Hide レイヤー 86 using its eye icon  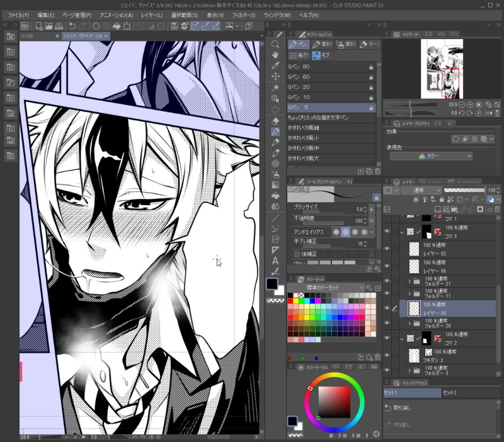(x=387, y=266)
